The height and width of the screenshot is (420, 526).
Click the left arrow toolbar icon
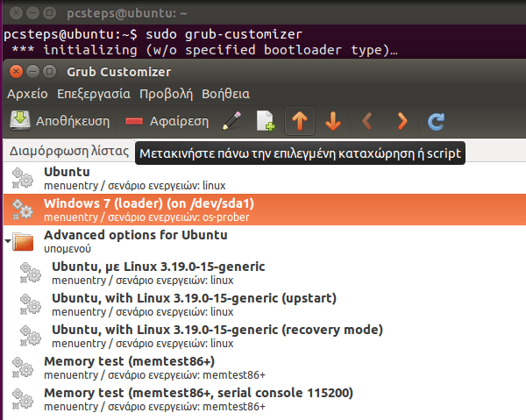pos(367,121)
